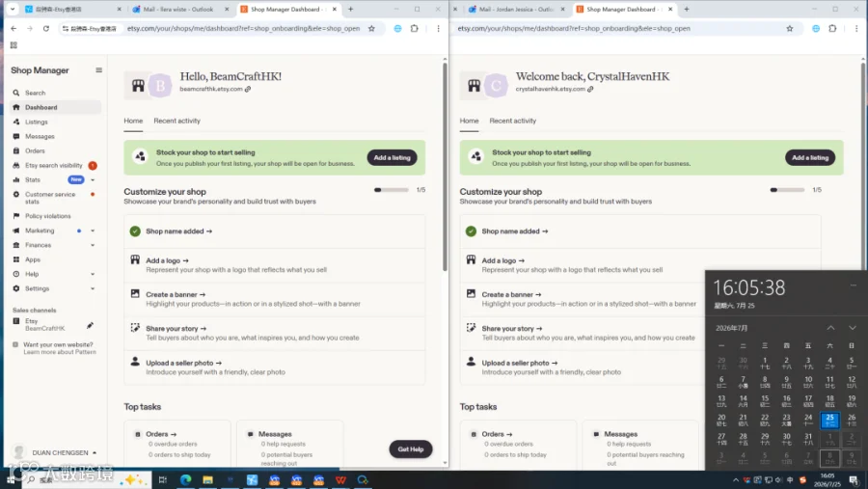The image size is (868, 489).
Task: Open Listings in the sidebar
Action: [36, 122]
